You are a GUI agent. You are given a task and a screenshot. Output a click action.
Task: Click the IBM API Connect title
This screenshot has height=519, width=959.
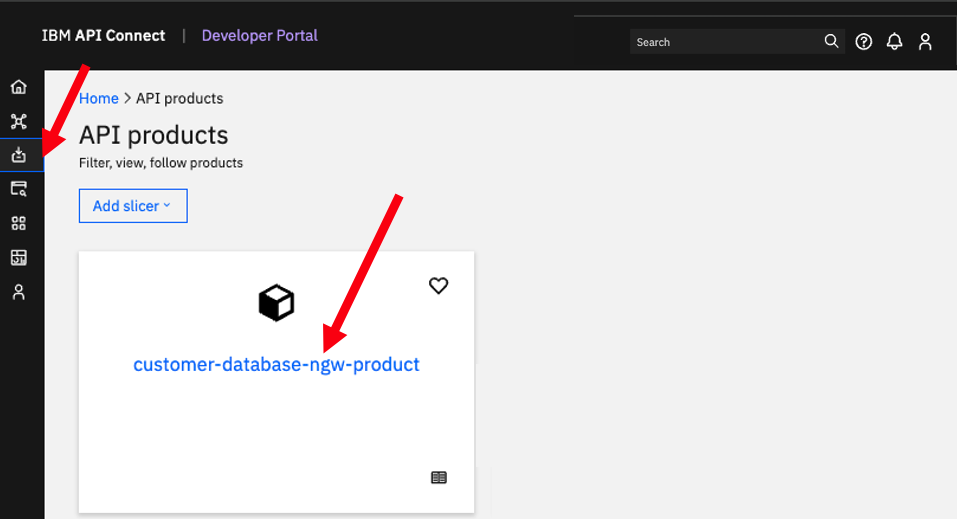pyautogui.click(x=103, y=35)
